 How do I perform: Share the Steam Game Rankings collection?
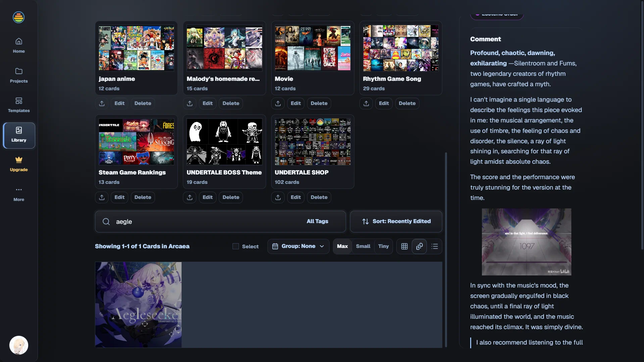pos(102,197)
